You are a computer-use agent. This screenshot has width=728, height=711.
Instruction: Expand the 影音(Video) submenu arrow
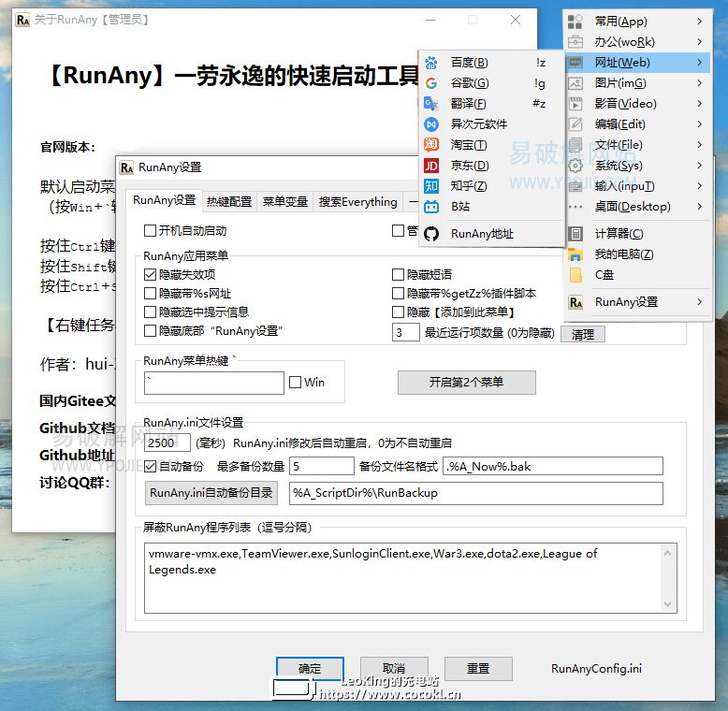coord(699,104)
